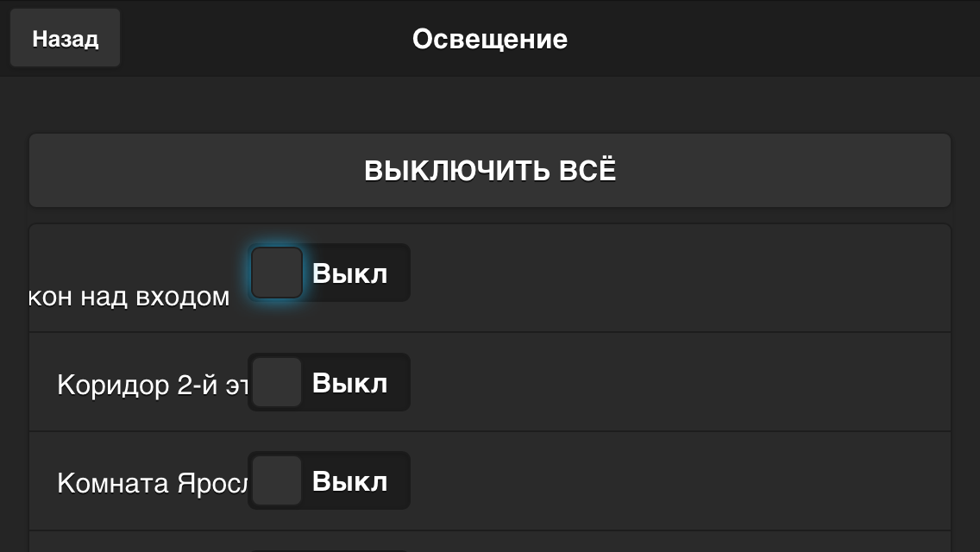Click the partially visible toggle at the bottom

[x=329, y=548]
